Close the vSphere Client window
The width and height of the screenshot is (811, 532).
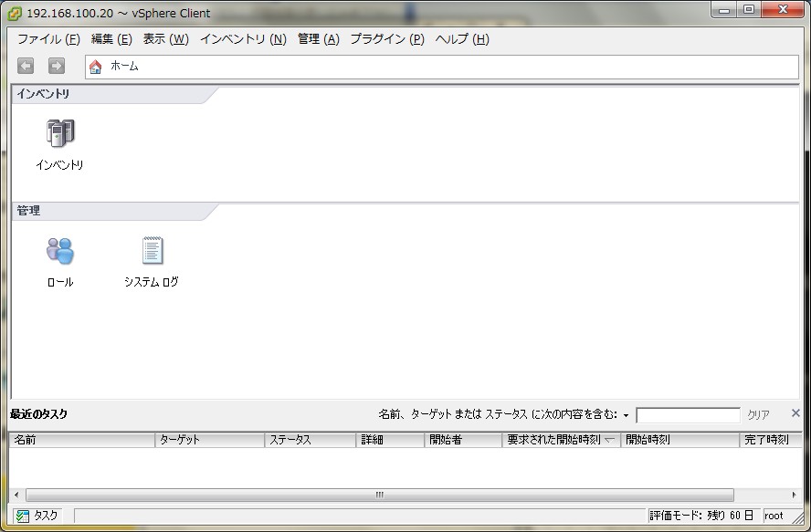click(783, 9)
